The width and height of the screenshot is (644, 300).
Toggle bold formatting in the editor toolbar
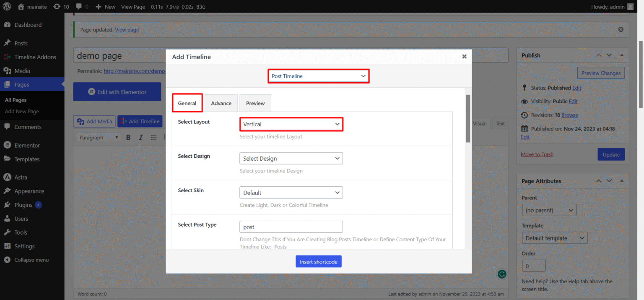(x=128, y=137)
